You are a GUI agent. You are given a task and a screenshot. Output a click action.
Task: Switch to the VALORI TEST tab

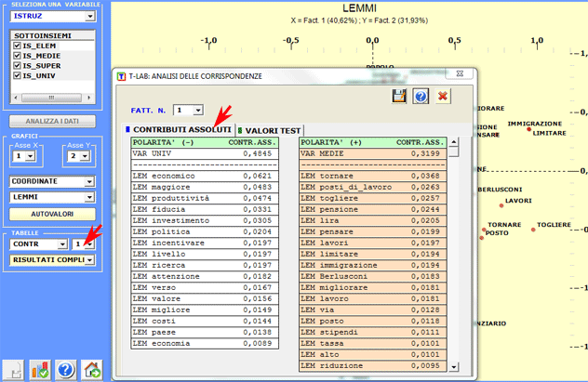[x=269, y=130]
